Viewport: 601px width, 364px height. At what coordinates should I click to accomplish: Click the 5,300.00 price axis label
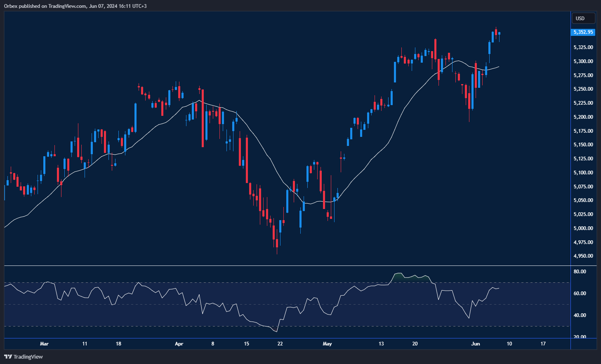(583, 61)
